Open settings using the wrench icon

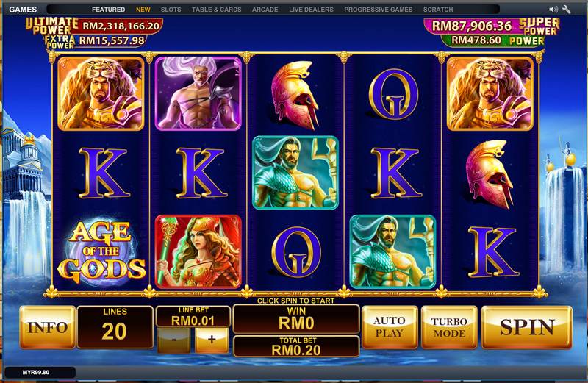coord(567,9)
